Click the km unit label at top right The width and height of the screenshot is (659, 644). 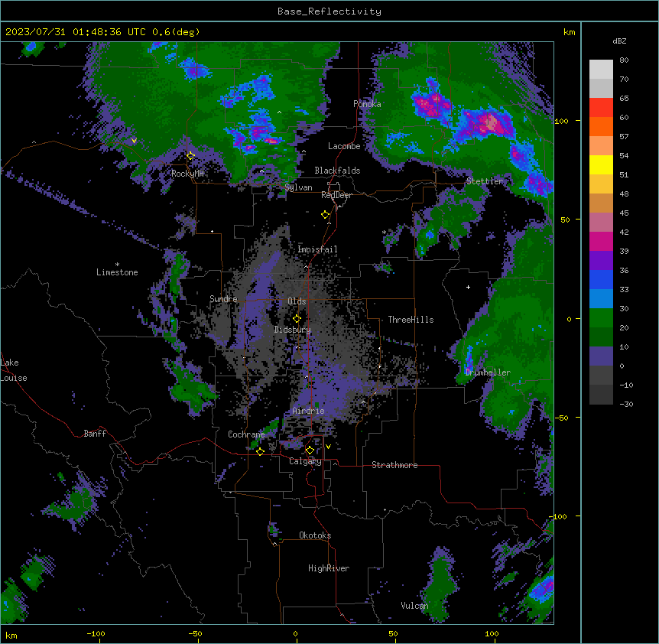pos(570,32)
